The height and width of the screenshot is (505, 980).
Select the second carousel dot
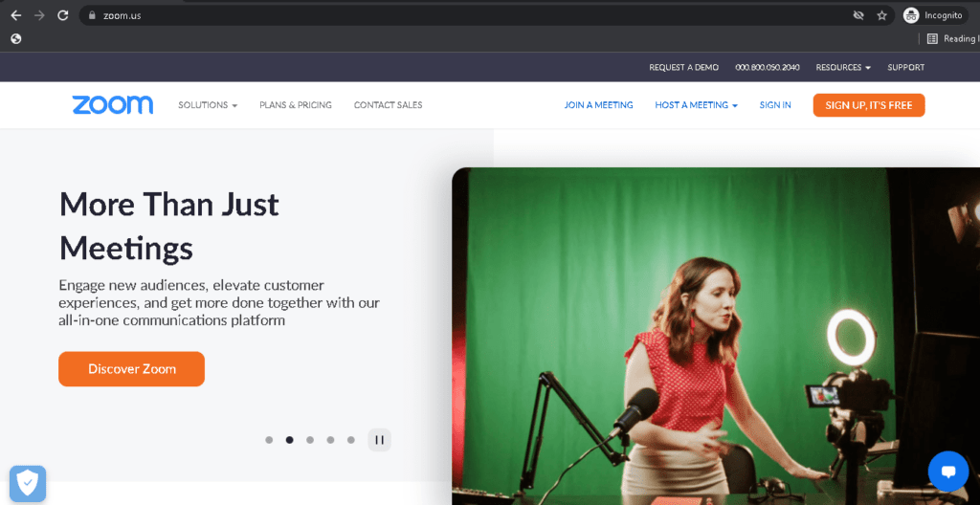click(x=289, y=440)
